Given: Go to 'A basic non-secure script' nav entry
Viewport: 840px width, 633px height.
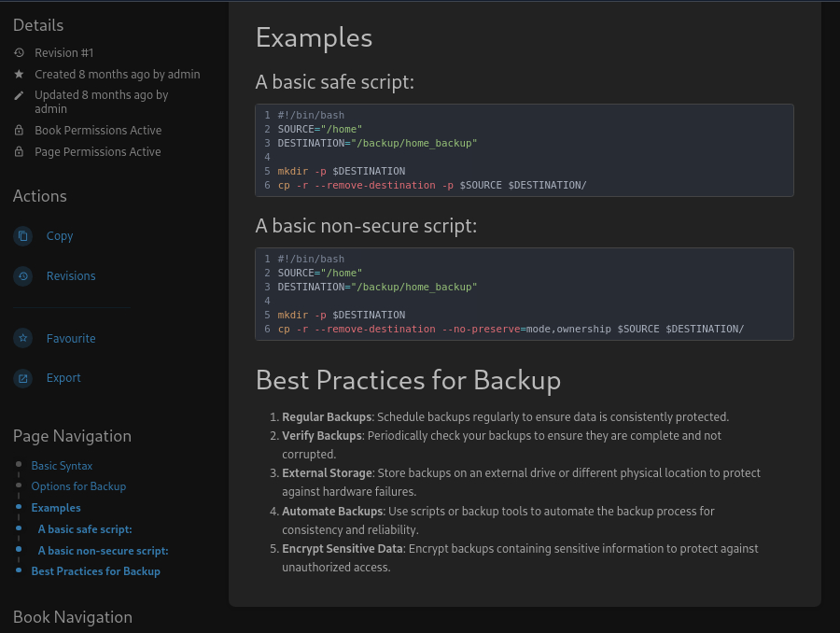Looking at the screenshot, I should tap(103, 551).
